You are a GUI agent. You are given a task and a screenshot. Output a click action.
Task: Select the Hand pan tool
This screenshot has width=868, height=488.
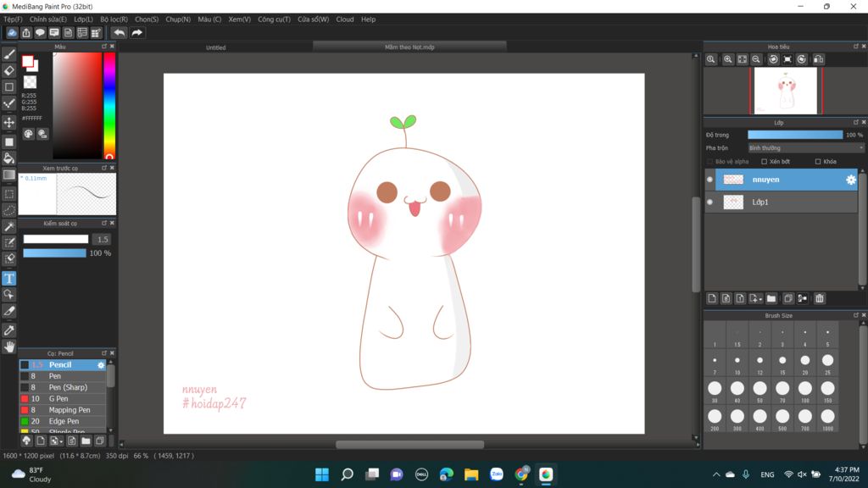9,347
